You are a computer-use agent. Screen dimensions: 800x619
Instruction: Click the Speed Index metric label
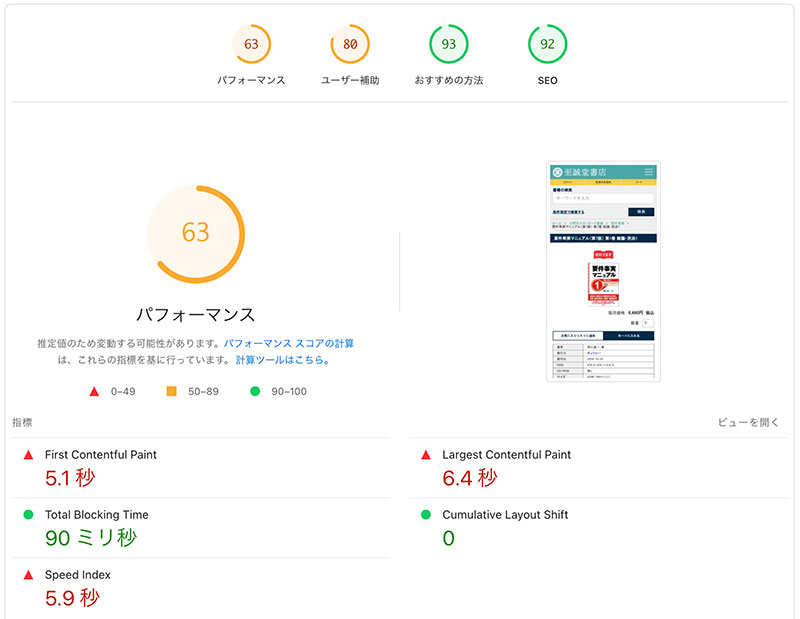[x=78, y=575]
